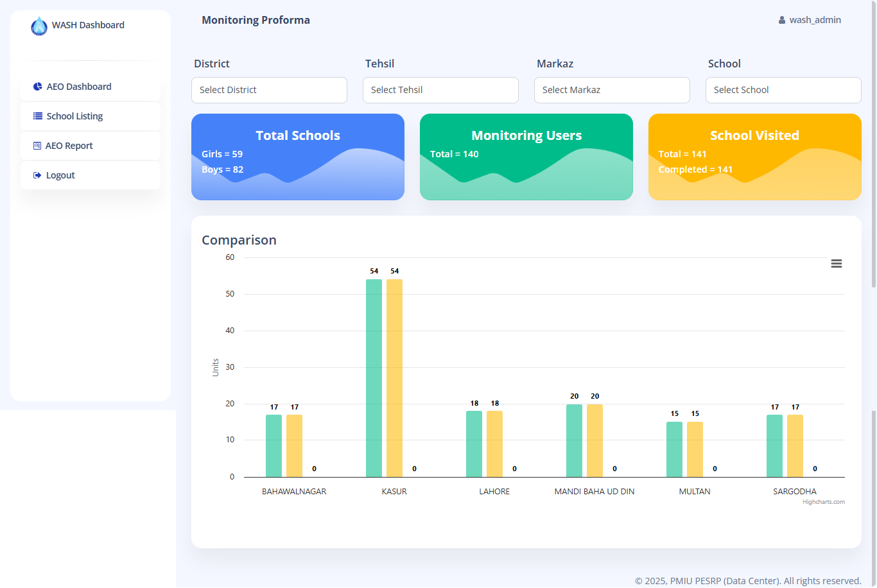Open the Select Markaz dropdown
The width and height of the screenshot is (877, 588).
pos(612,90)
